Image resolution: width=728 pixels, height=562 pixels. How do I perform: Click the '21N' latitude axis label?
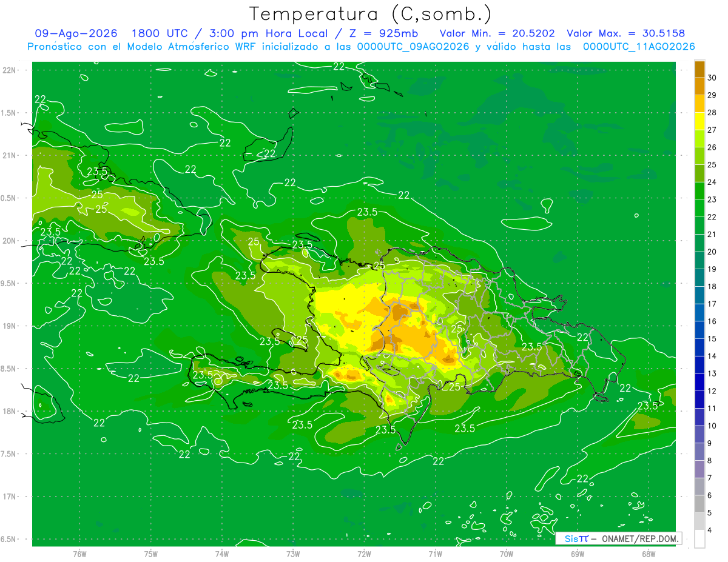coord(10,155)
